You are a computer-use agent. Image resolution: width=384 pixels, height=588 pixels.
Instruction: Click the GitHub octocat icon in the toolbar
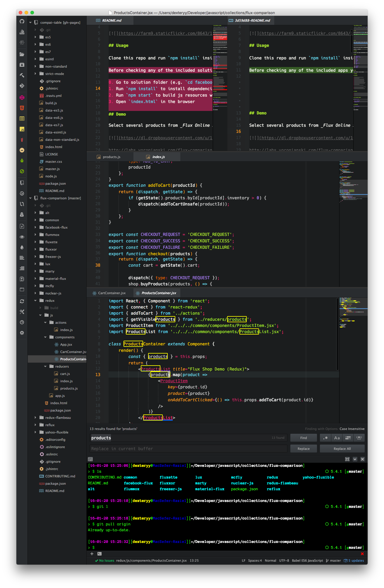pos(22,21)
